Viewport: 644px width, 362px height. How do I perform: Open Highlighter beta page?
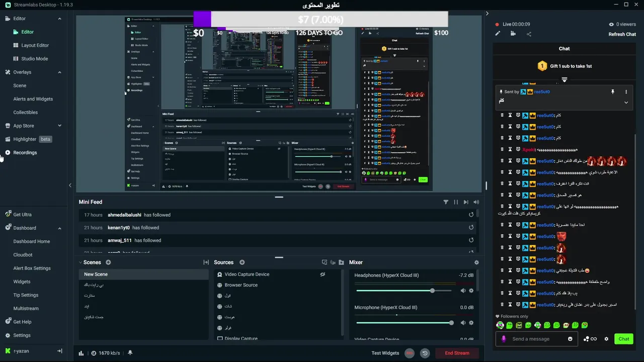click(x=25, y=139)
